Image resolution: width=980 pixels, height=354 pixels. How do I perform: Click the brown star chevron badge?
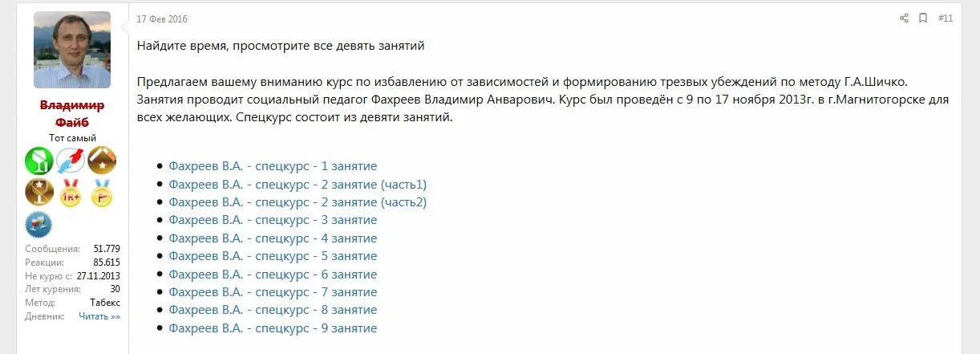(x=102, y=161)
